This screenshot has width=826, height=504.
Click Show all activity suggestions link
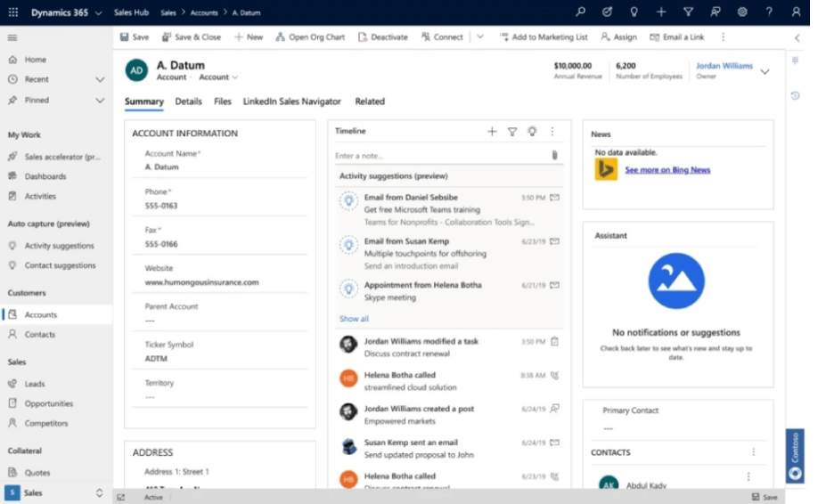pos(354,319)
